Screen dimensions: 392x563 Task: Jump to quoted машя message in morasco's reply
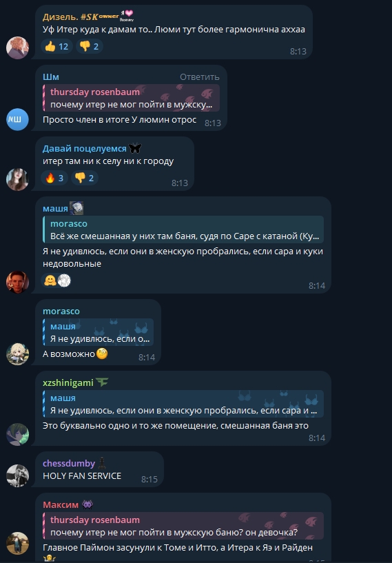98,332
